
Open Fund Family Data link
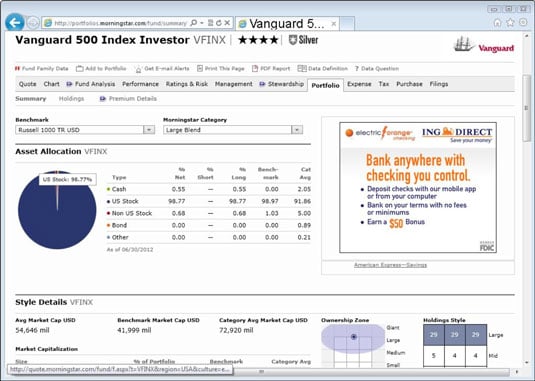point(42,69)
